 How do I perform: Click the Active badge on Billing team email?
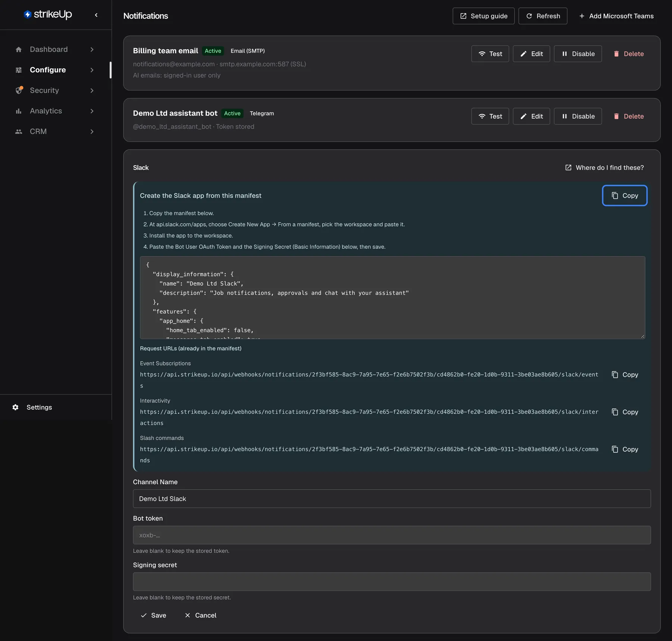(213, 51)
